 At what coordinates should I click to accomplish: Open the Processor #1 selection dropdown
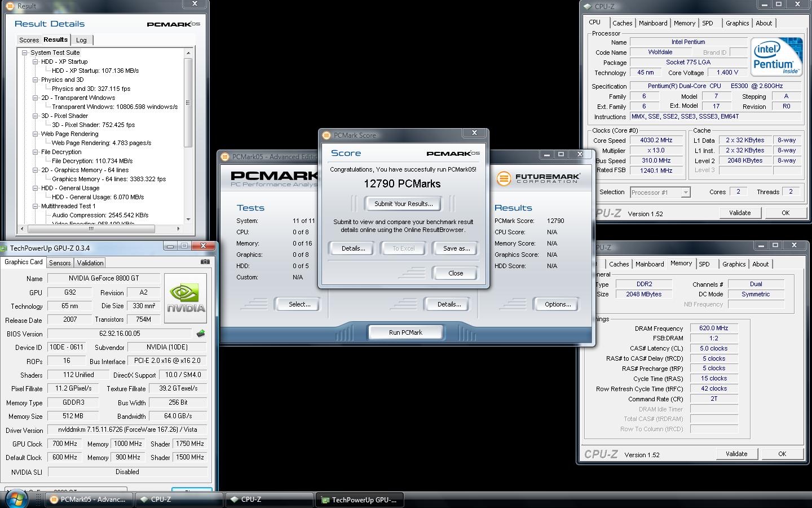pyautogui.click(x=686, y=192)
